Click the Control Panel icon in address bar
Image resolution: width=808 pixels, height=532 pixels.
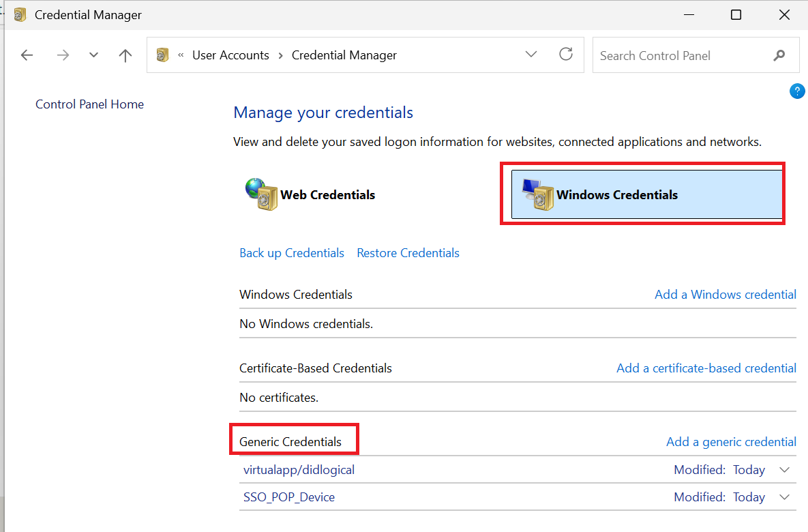162,55
